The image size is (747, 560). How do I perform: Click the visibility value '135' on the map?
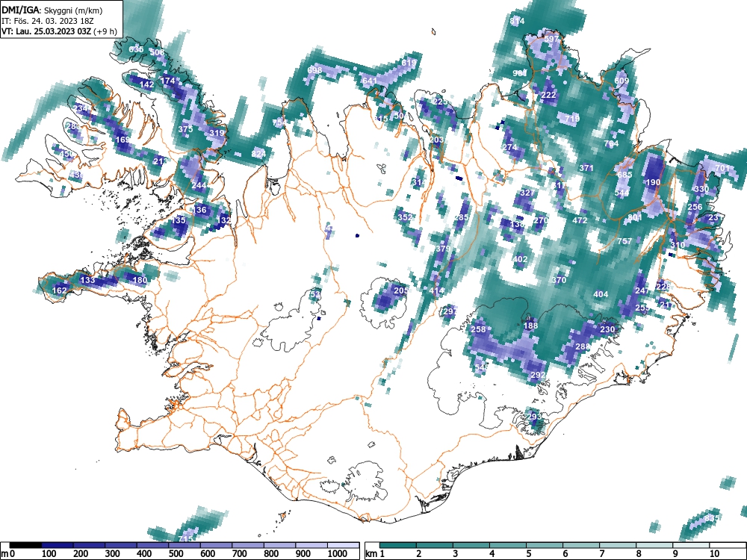tap(179, 220)
